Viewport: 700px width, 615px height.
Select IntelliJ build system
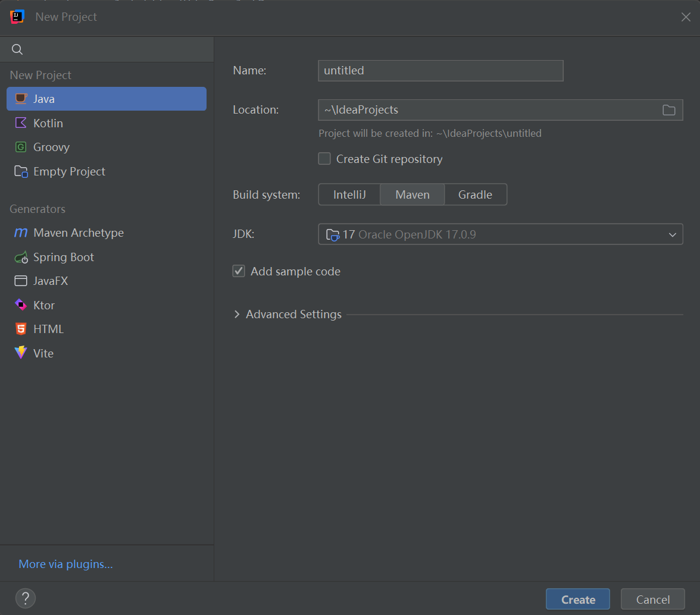pos(349,194)
